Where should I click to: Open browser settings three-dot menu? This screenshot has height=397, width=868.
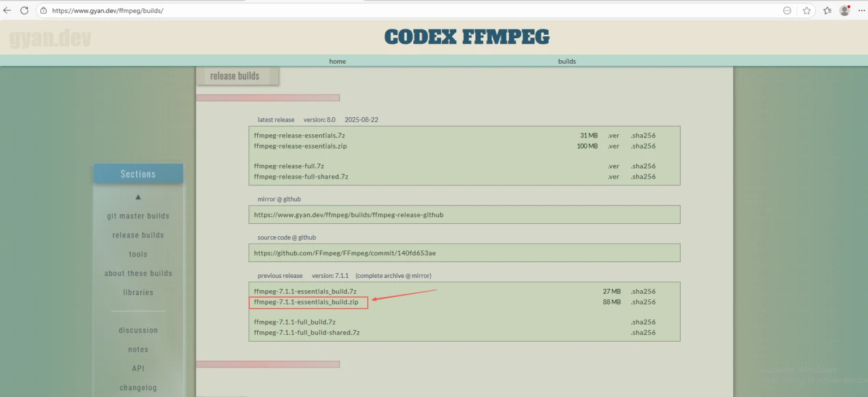pos(860,11)
